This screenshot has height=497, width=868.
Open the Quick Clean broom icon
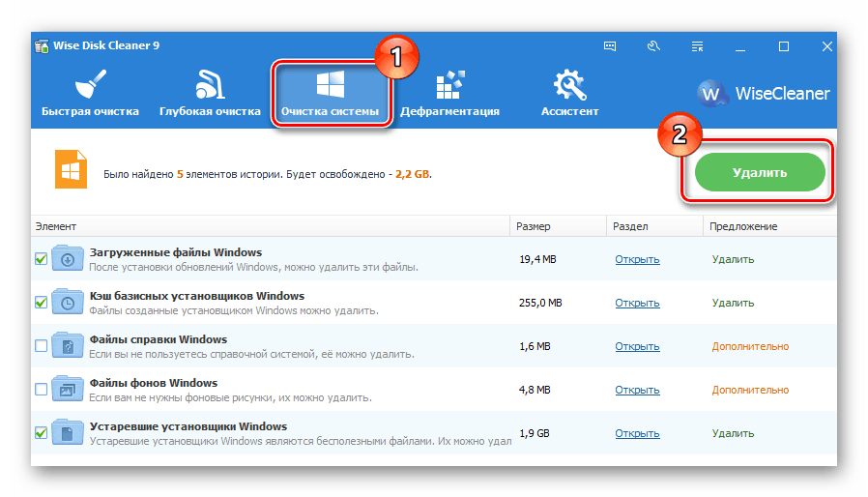coord(90,85)
